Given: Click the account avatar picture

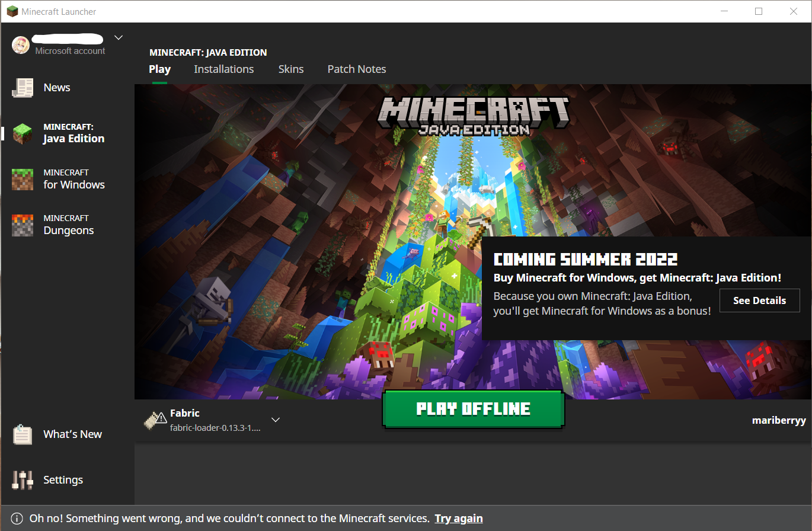Looking at the screenshot, I should tap(21, 45).
